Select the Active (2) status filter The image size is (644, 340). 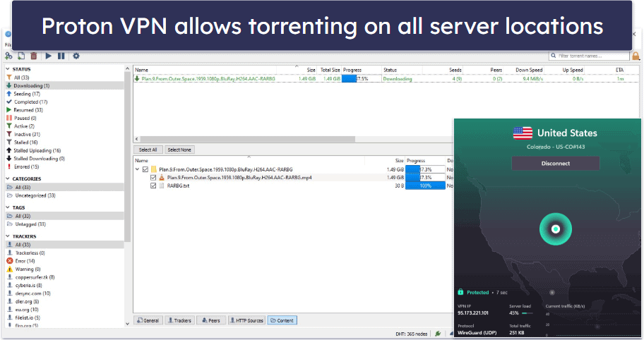pos(24,126)
